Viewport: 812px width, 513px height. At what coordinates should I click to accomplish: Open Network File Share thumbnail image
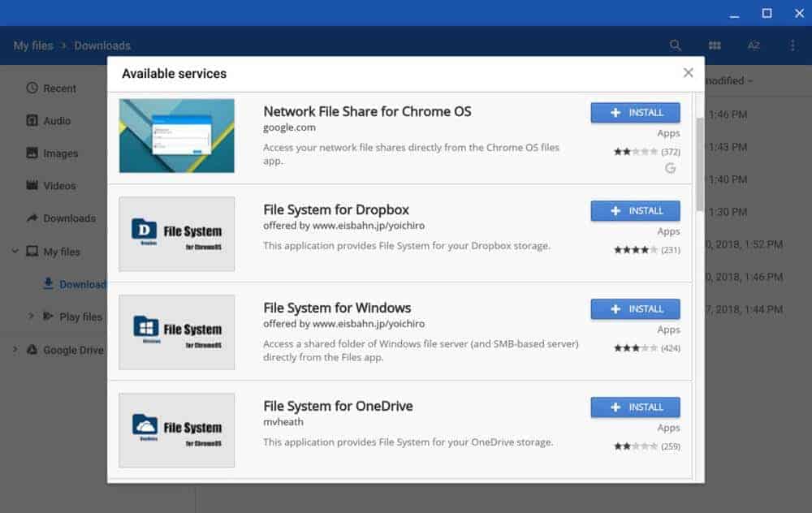tap(176, 136)
